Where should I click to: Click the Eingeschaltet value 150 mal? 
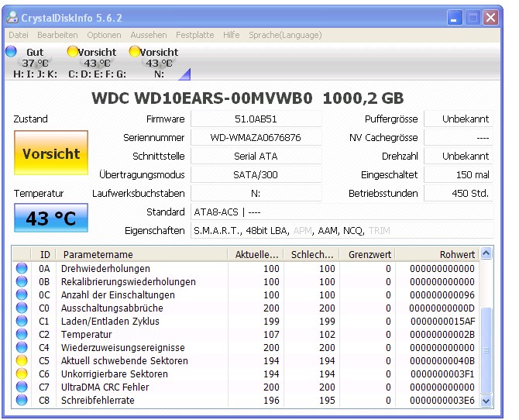(459, 174)
